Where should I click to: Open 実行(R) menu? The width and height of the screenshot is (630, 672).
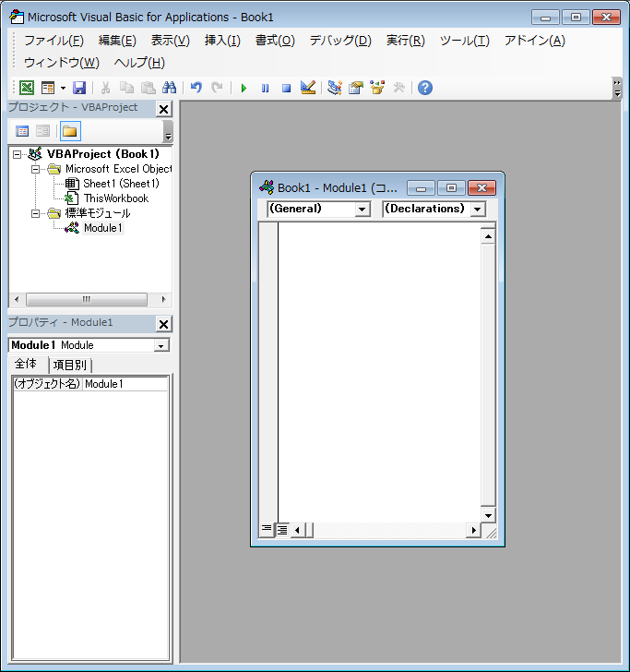pyautogui.click(x=406, y=41)
